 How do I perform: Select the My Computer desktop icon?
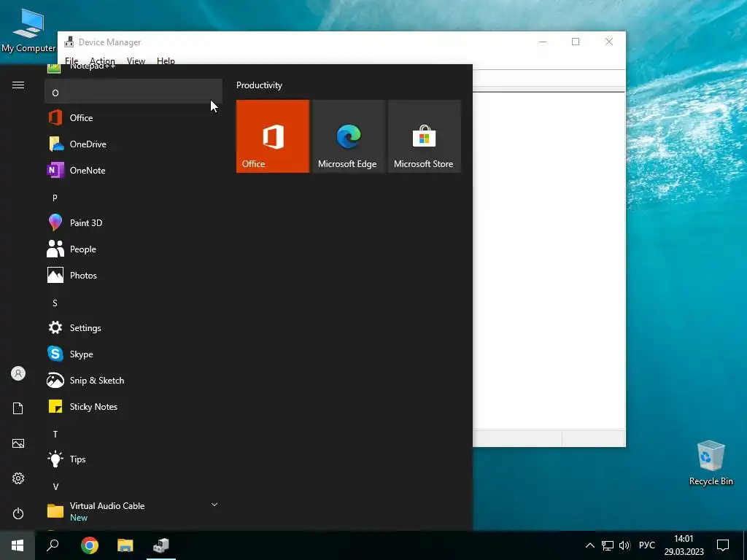tap(28, 30)
